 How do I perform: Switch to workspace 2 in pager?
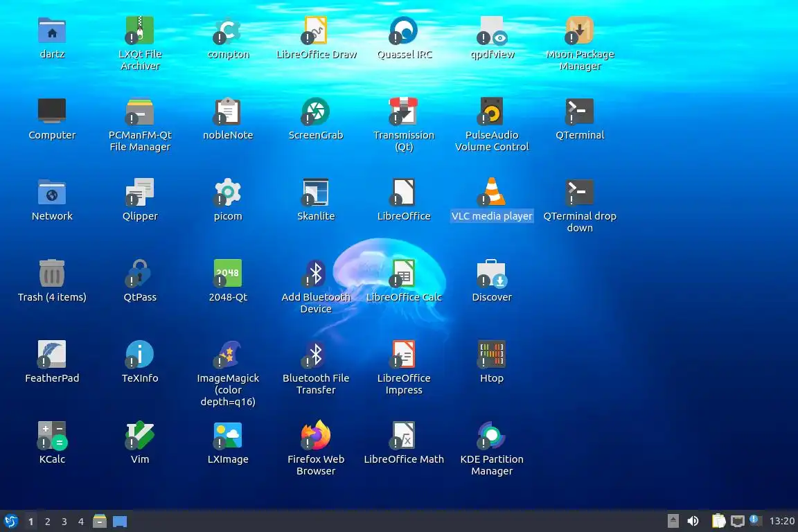pos(47,522)
